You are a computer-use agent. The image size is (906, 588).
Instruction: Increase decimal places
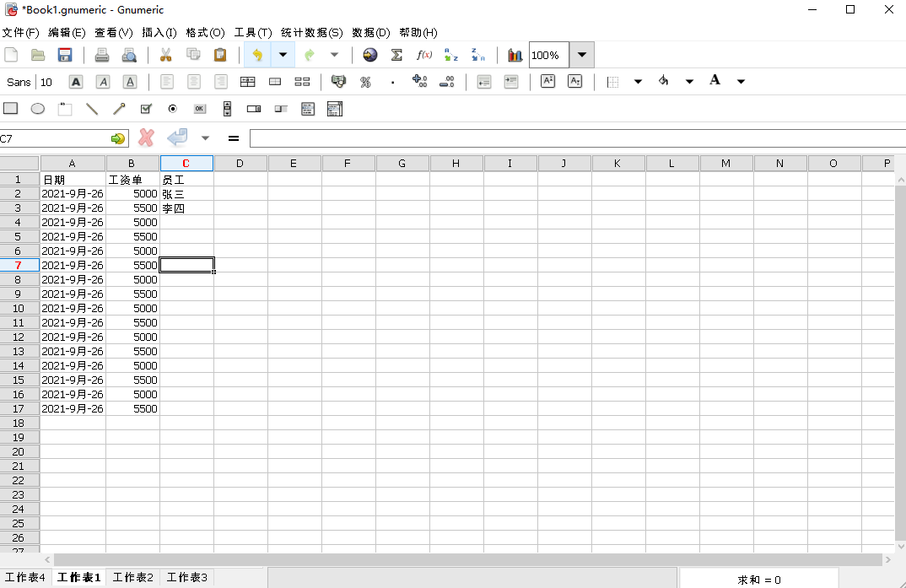(419, 82)
